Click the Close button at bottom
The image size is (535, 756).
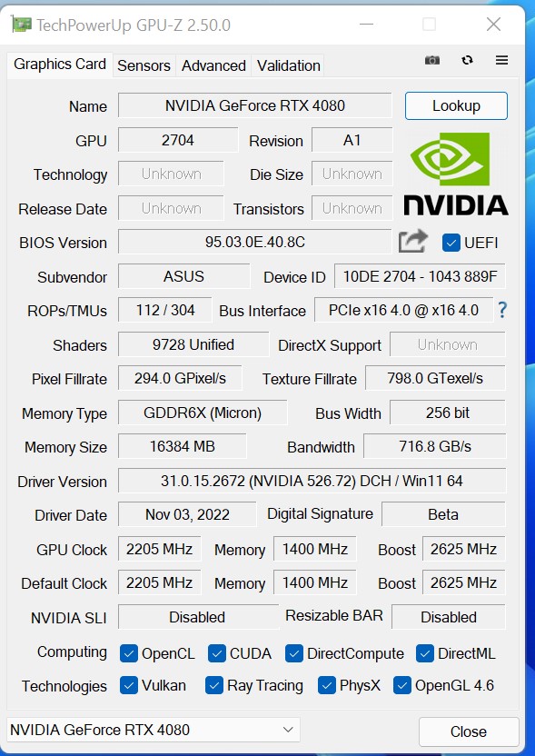[x=469, y=731]
